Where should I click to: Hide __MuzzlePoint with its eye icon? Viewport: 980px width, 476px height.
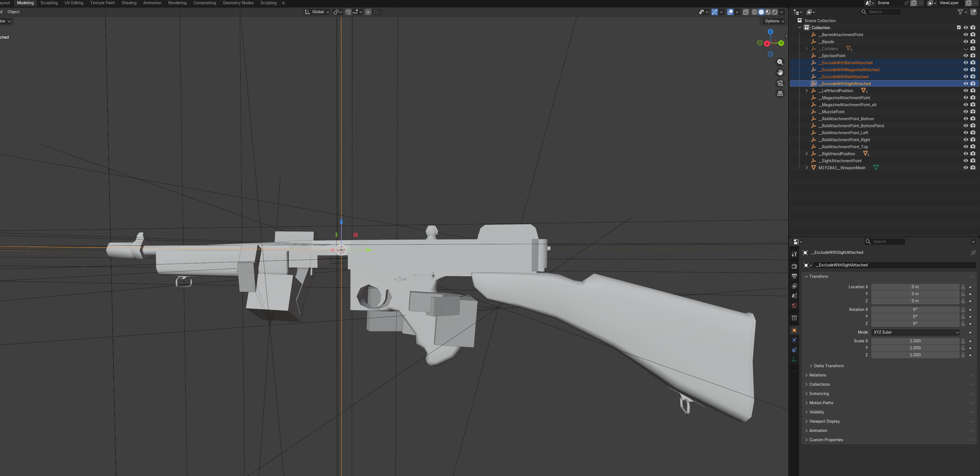[965, 112]
